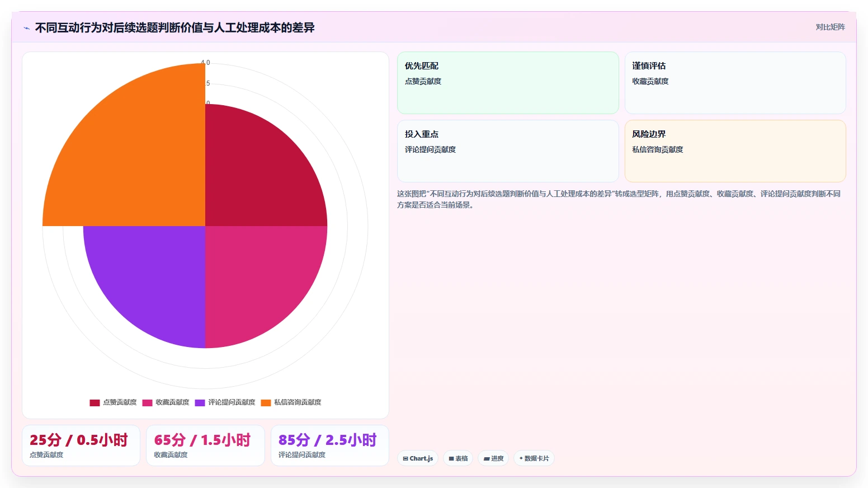
Task: Open the 投入重点 card
Action: [508, 151]
